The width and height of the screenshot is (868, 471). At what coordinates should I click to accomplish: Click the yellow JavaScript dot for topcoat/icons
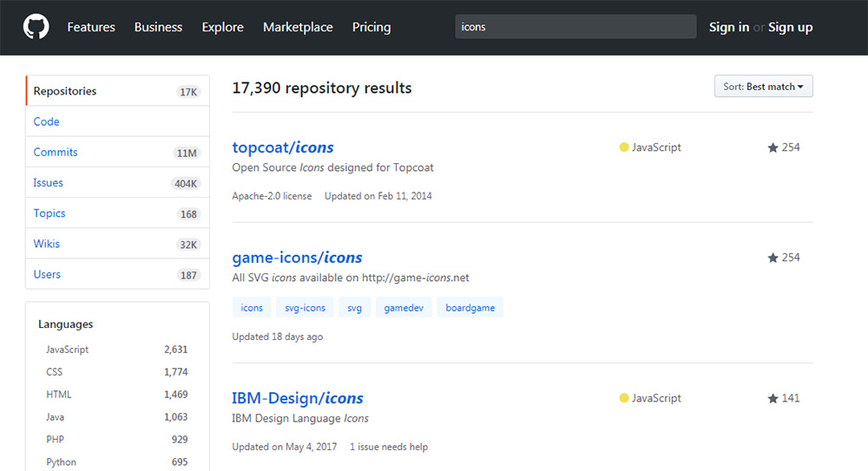tap(623, 147)
